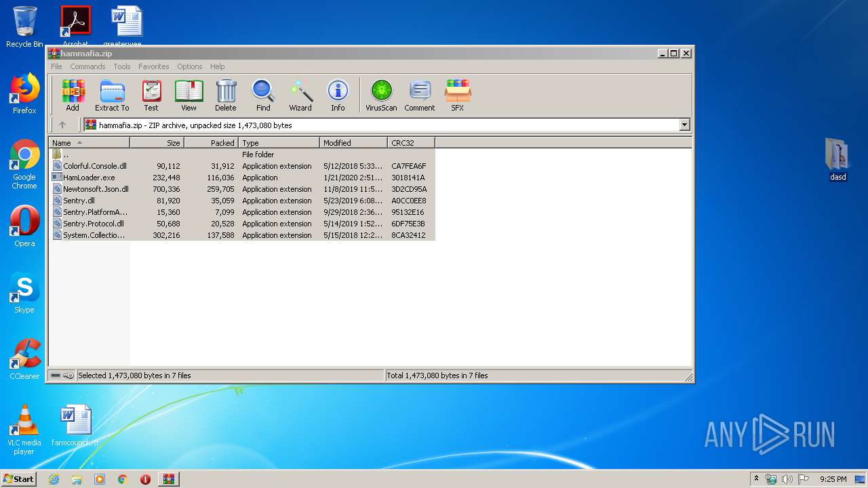Viewport: 868px width, 488px height.
Task: Open Skype desktop shortcut
Action: tap(24, 293)
